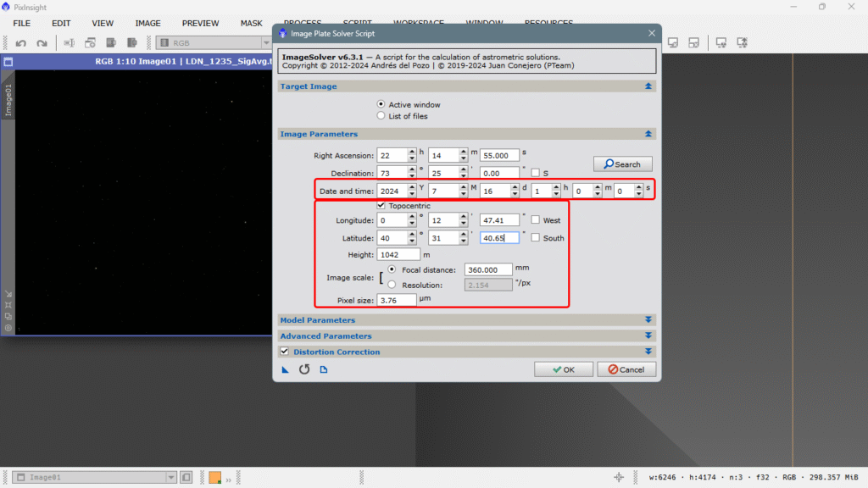Uncheck the Topocentric checkbox
868x488 pixels.
381,206
